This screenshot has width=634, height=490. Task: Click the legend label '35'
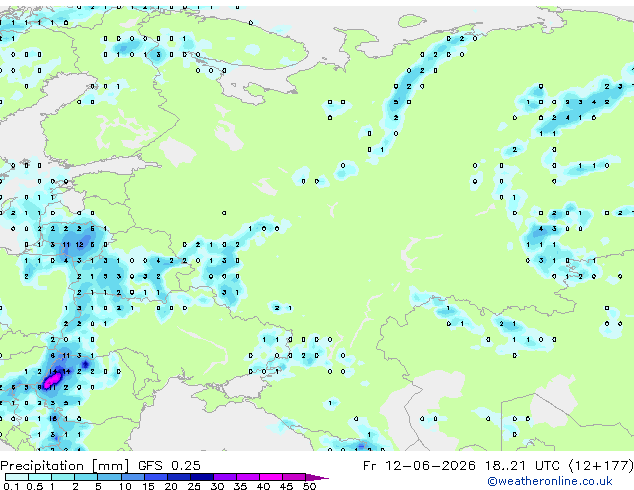pyautogui.click(x=240, y=486)
